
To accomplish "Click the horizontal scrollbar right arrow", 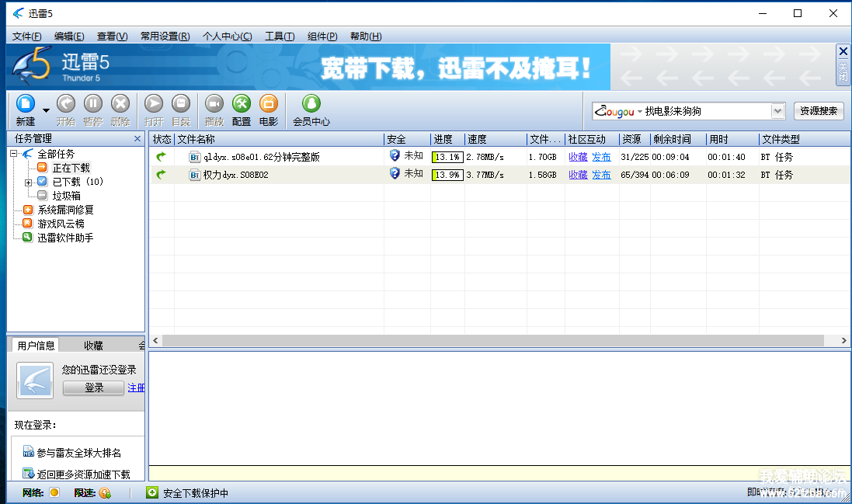I will click(843, 340).
